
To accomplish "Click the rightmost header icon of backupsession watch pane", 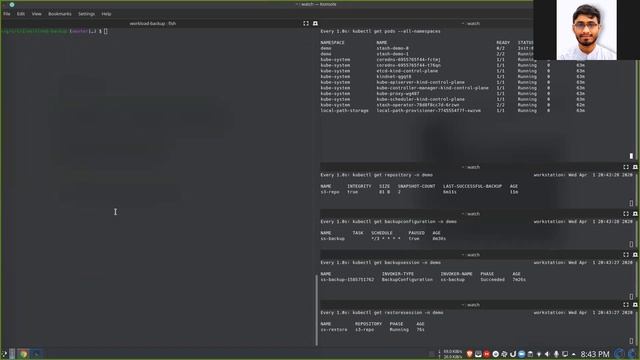I will point(635,255).
